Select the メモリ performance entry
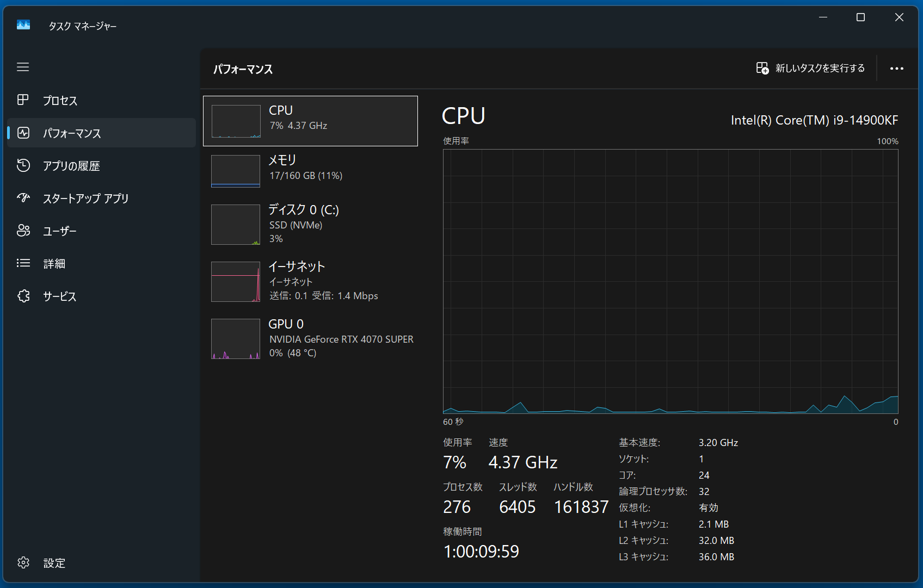This screenshot has height=588, width=923. pyautogui.click(x=310, y=171)
